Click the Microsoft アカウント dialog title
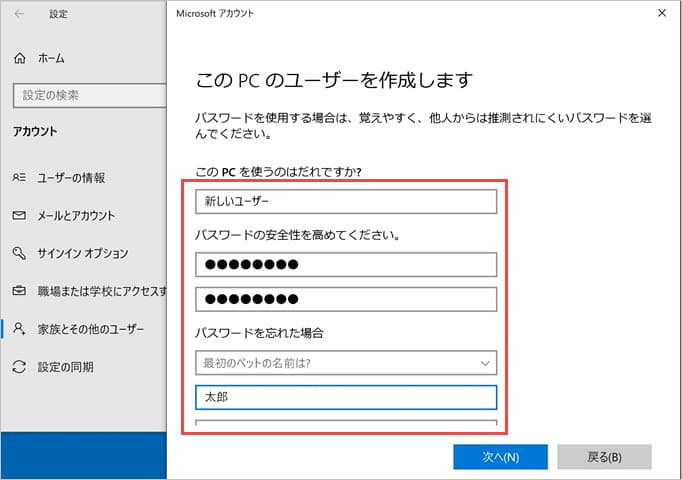Image resolution: width=682 pixels, height=480 pixels. [x=215, y=13]
